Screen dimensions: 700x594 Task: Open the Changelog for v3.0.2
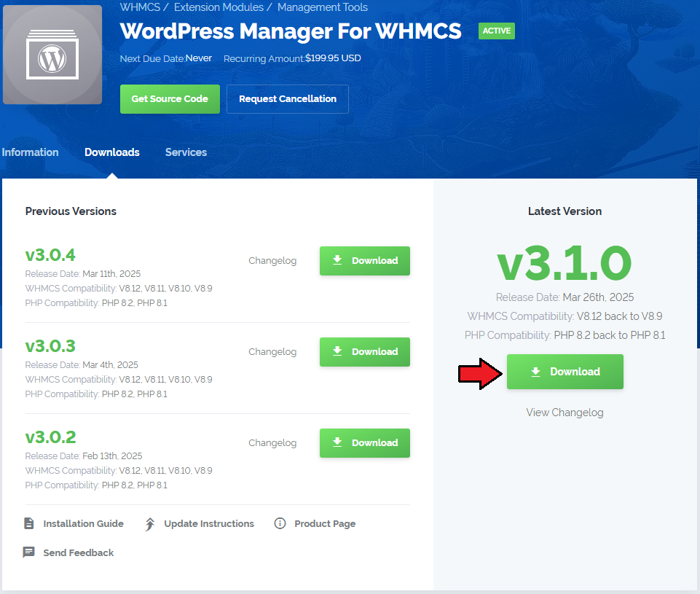pyautogui.click(x=272, y=442)
